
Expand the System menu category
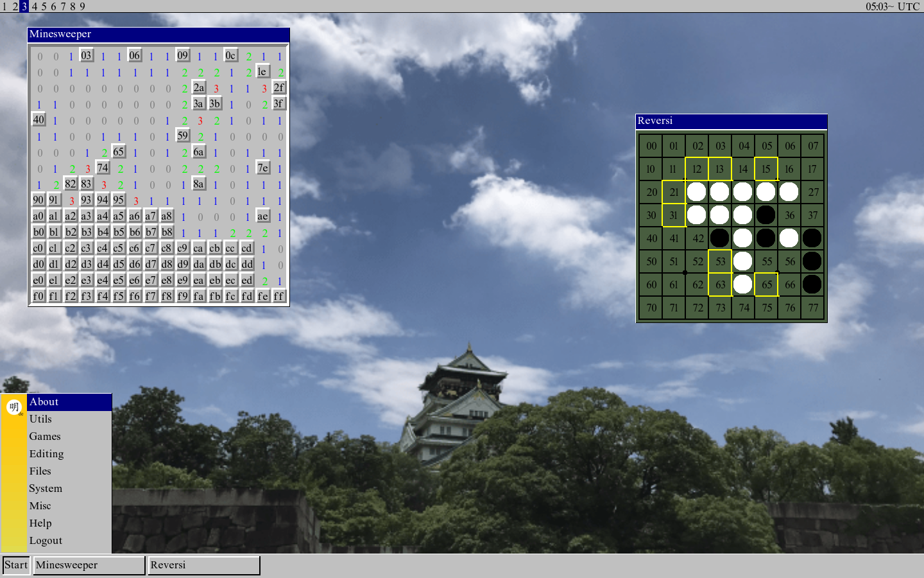(x=46, y=489)
